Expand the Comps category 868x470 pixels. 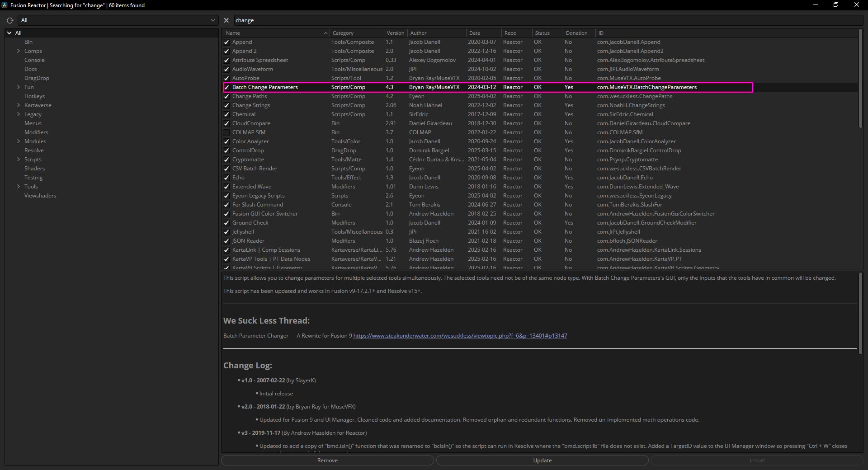pos(19,51)
